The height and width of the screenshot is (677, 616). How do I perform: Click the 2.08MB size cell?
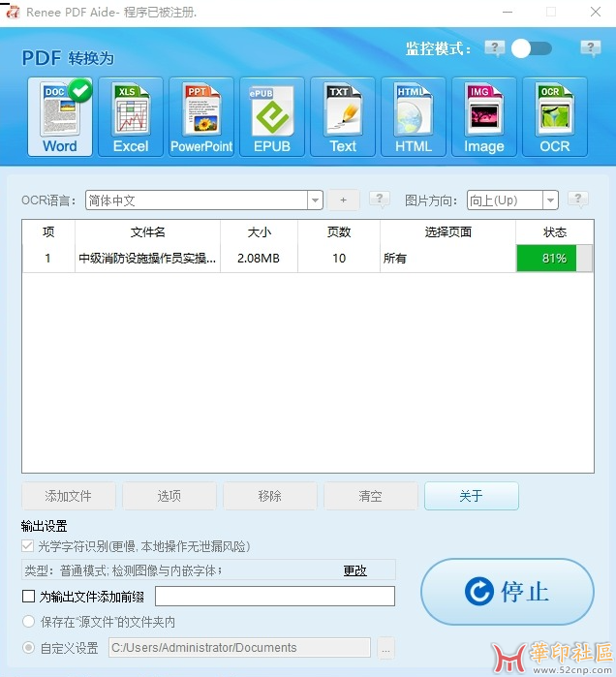coord(259,259)
